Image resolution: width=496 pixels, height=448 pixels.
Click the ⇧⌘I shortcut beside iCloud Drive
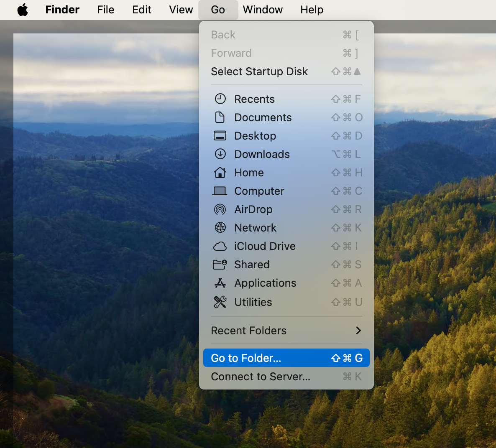pyautogui.click(x=345, y=246)
